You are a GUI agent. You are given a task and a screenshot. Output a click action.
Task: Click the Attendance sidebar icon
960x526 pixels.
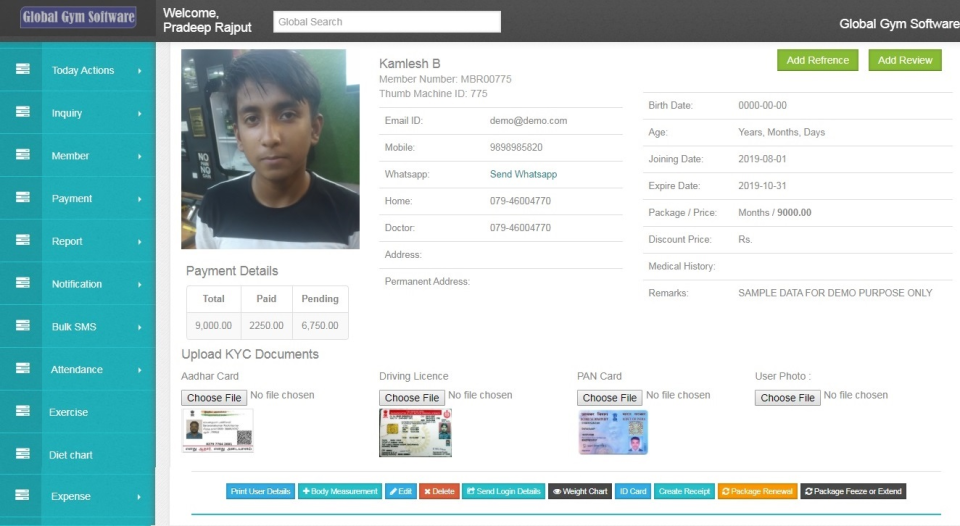(23, 368)
